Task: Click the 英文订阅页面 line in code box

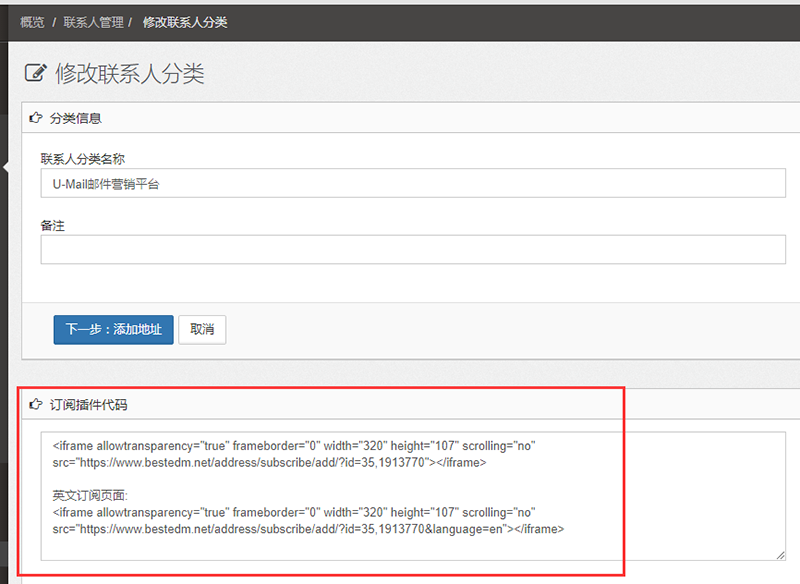Action: click(91, 495)
